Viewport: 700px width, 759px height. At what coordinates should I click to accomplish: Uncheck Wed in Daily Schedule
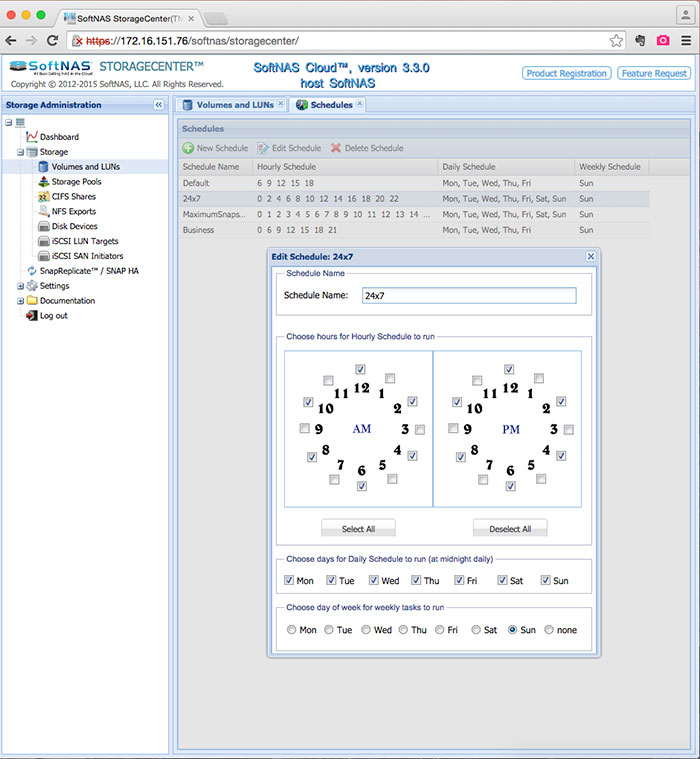click(x=374, y=580)
